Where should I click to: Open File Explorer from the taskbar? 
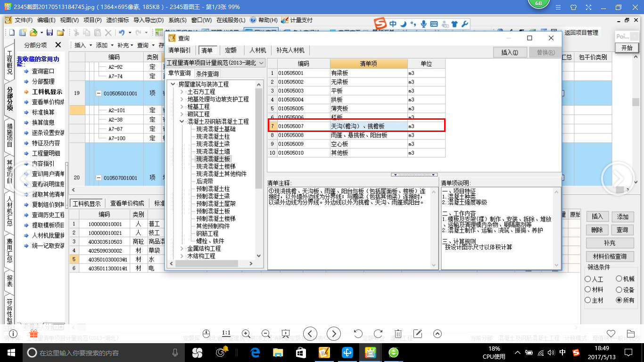(278, 352)
